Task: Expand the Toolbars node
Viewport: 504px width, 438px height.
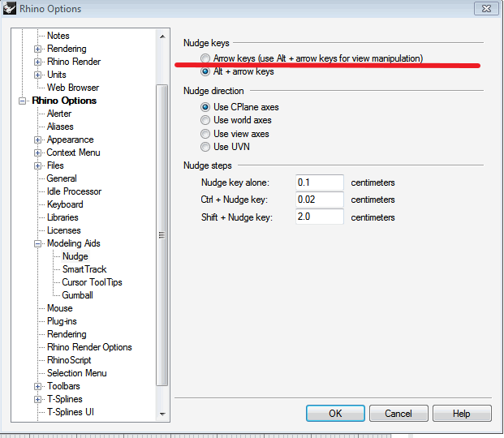Action: click(37, 386)
